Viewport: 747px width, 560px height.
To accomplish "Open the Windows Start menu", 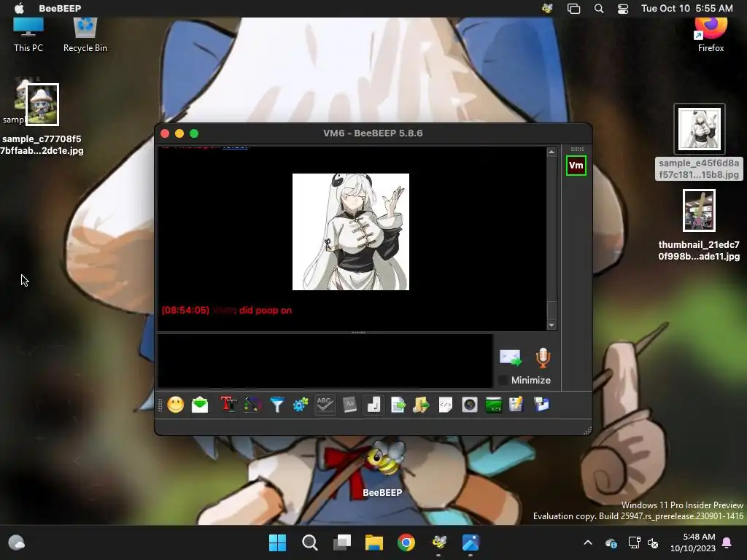I will point(277,542).
